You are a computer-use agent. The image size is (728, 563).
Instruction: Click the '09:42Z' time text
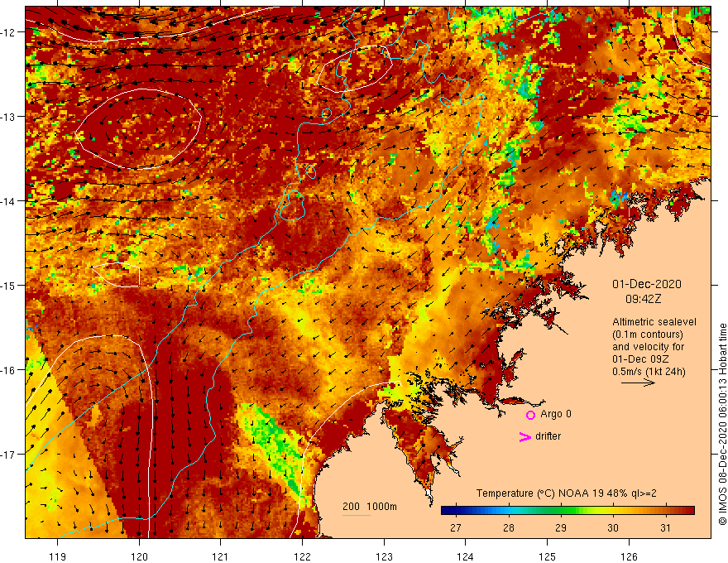tap(643, 299)
